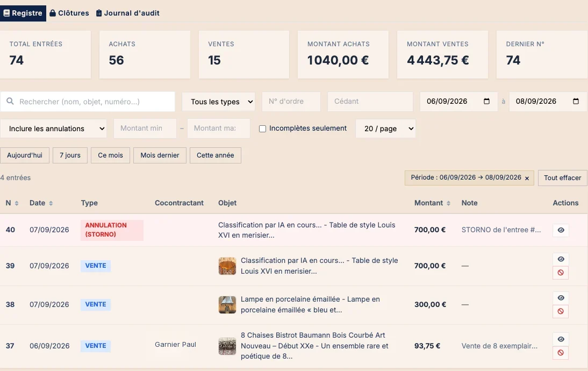Image resolution: width=588 pixels, height=371 pixels.
Task: Cancel entry 38 with the red icon
Action: point(561,311)
